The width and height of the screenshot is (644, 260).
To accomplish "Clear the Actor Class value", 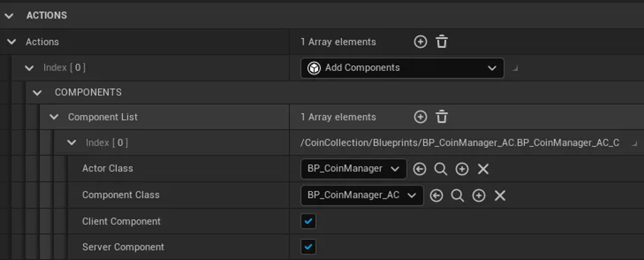I will tap(483, 169).
